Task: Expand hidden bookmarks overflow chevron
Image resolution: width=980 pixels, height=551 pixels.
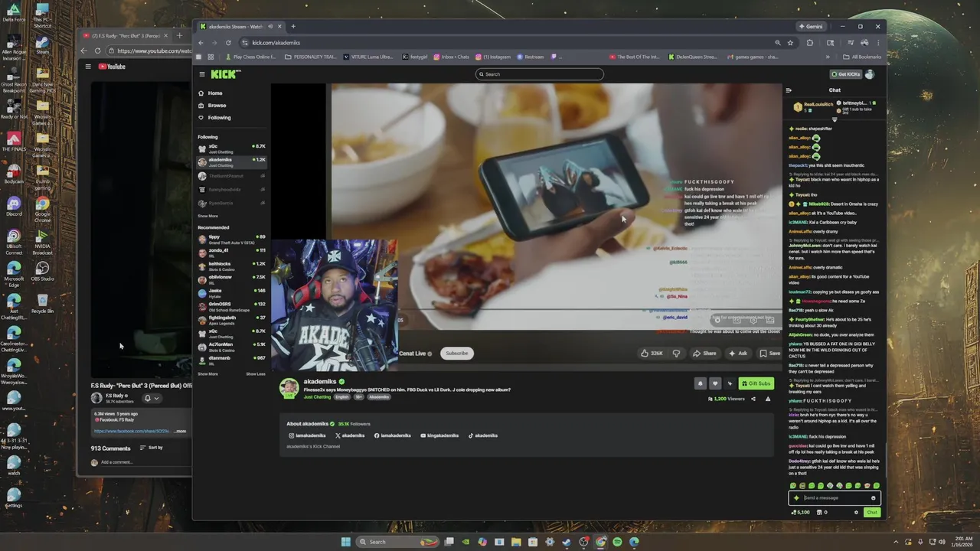Action: click(x=828, y=57)
